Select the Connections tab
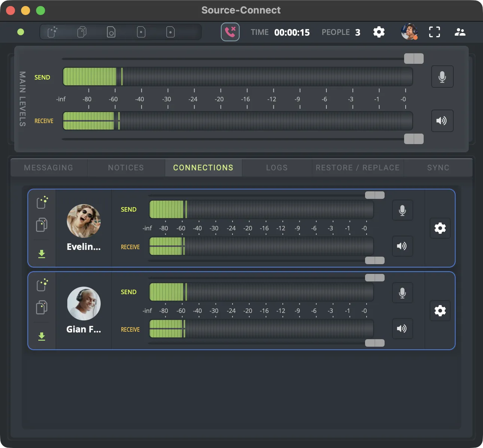 point(203,168)
